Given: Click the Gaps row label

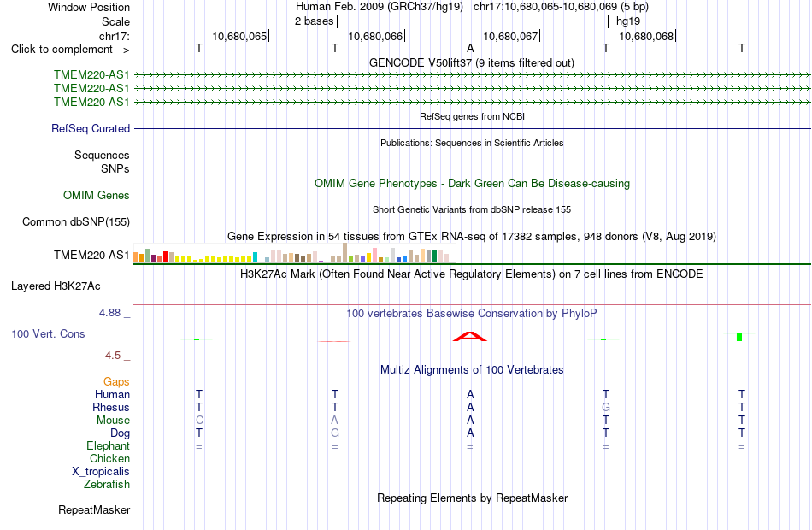Looking at the screenshot, I should point(116,382).
